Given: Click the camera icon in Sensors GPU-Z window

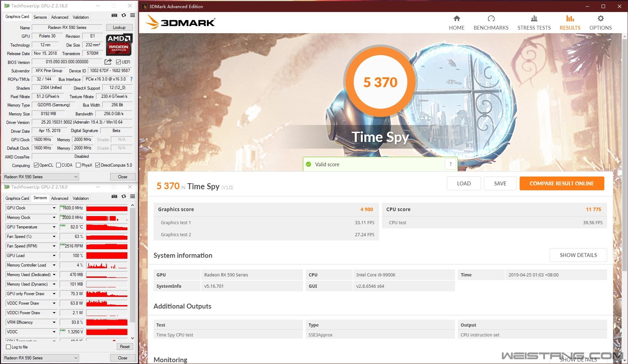Looking at the screenshot, I should (x=114, y=196).
